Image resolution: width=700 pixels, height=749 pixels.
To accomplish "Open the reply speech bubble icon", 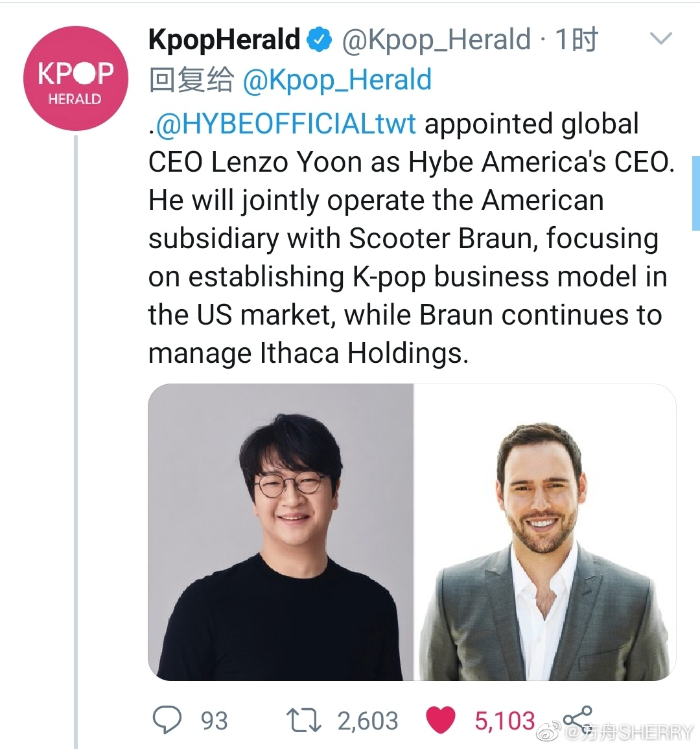I will pos(167,720).
